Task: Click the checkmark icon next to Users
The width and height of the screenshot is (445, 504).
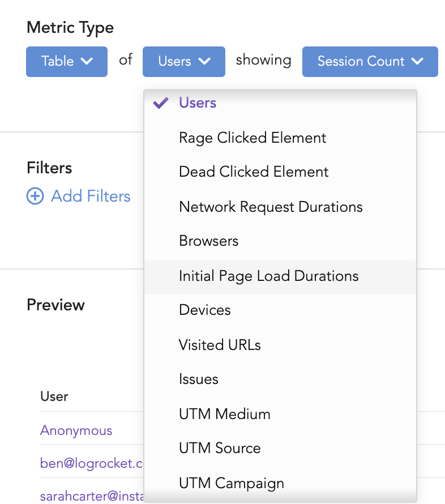Action: [161, 103]
